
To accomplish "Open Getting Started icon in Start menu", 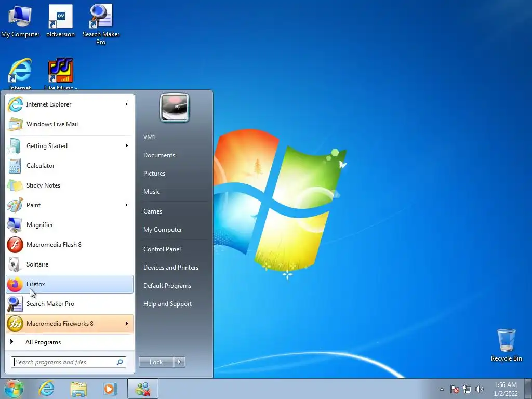I will 15,146.
